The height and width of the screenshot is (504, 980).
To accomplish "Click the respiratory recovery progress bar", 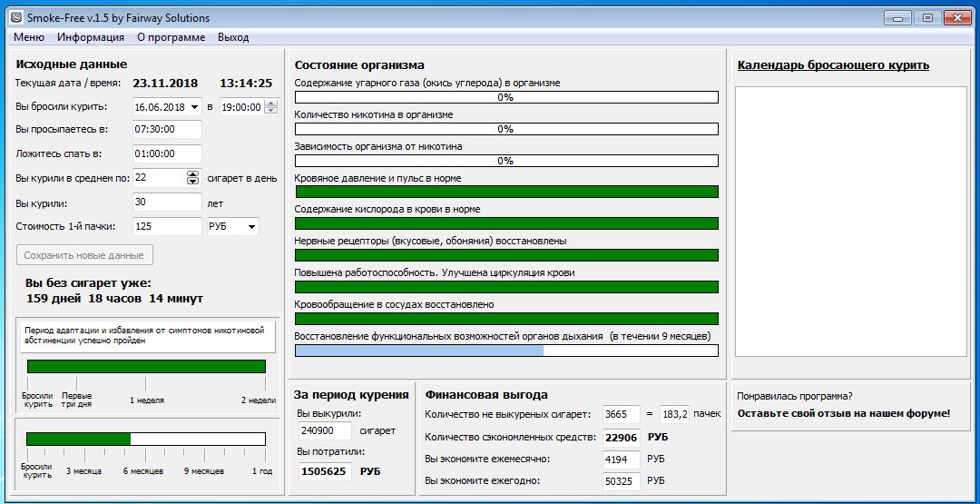I will 506,351.
